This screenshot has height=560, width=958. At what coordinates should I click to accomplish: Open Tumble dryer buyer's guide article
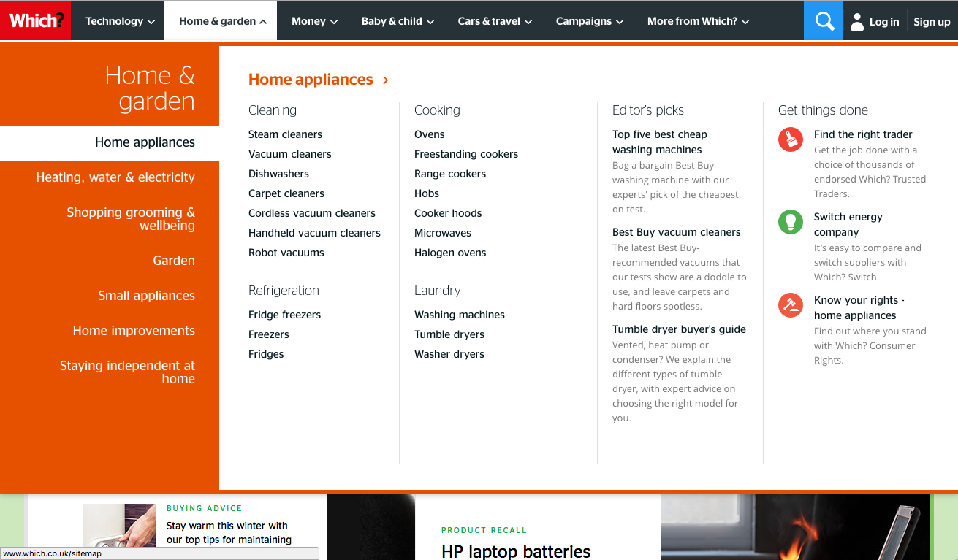tap(679, 329)
